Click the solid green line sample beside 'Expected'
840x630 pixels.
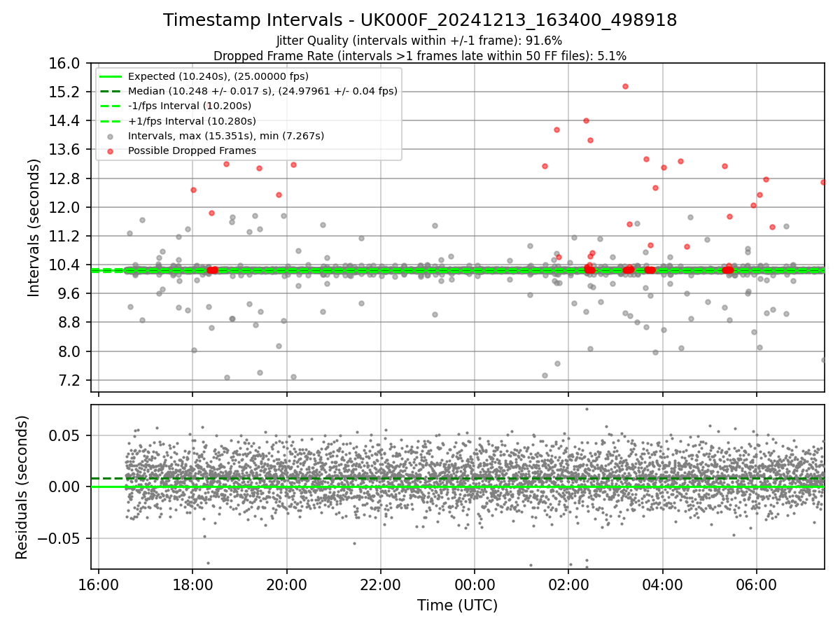pos(112,76)
